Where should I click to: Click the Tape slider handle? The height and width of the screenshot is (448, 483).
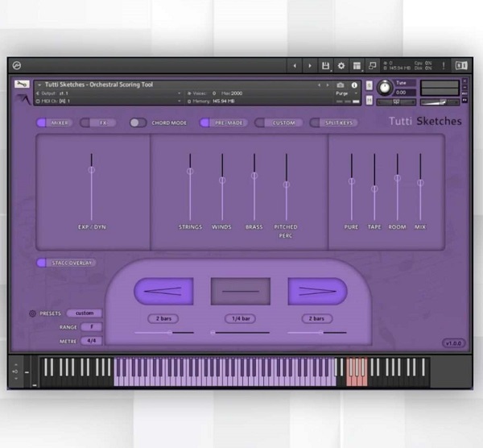pos(374,189)
